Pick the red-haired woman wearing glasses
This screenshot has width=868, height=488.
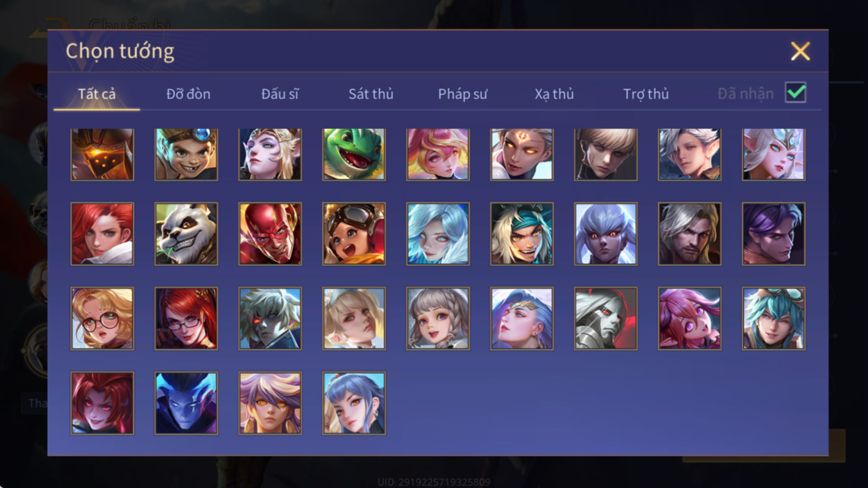[186, 318]
